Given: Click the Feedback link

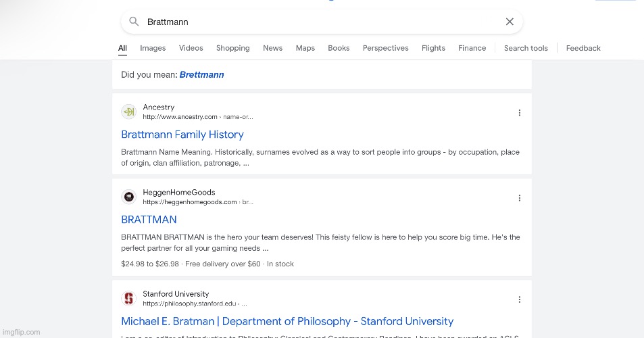Looking at the screenshot, I should pos(583,48).
